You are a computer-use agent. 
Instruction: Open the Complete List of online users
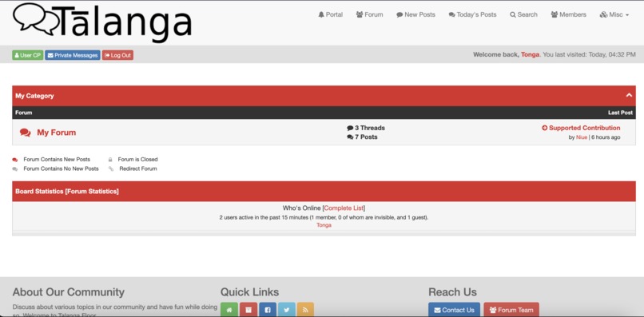[x=344, y=208]
